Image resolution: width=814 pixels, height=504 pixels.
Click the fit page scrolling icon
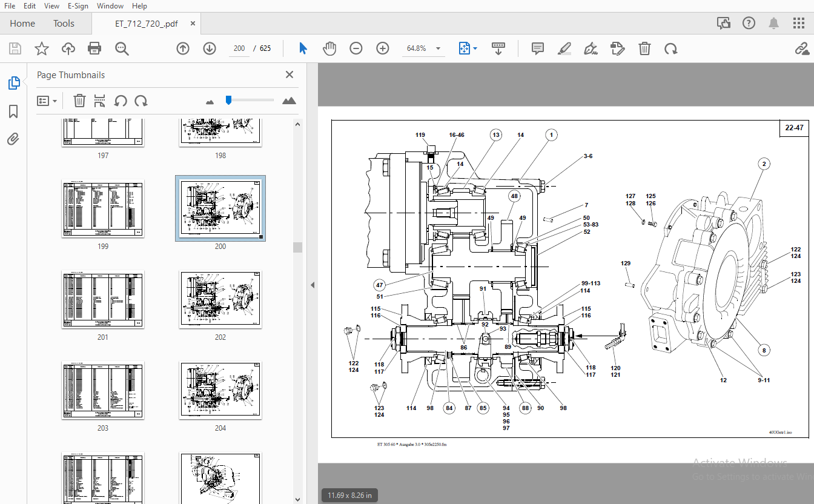465,48
